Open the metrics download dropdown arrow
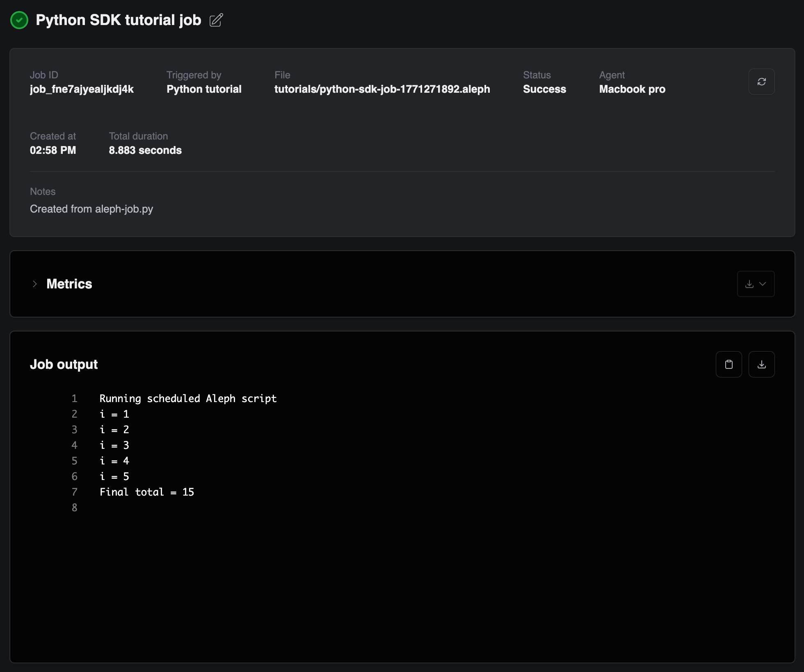804x672 pixels. point(763,284)
